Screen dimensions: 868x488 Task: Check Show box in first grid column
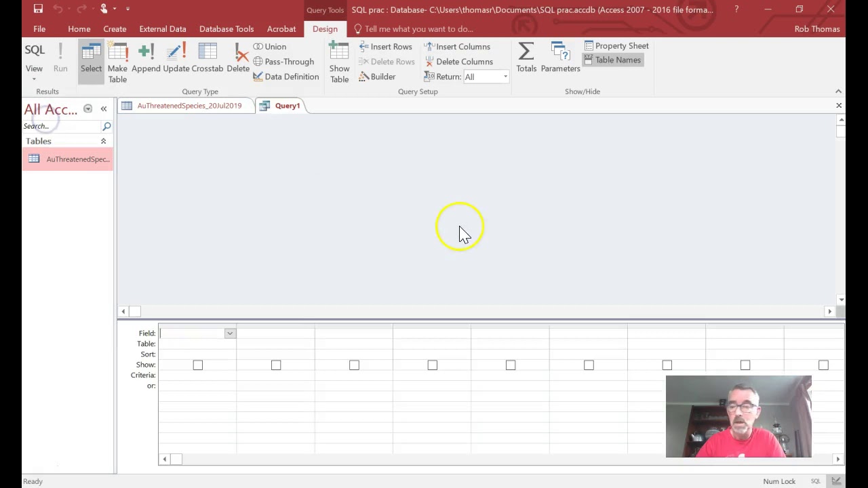[197, 365]
